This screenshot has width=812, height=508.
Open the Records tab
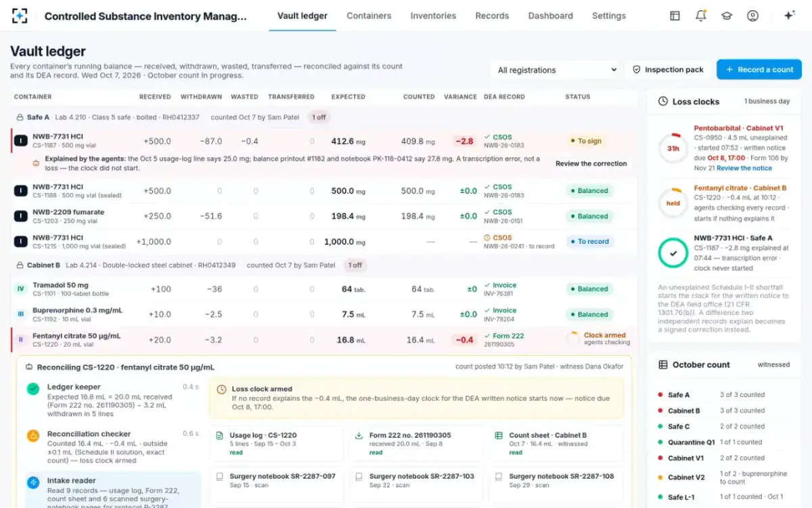point(492,16)
